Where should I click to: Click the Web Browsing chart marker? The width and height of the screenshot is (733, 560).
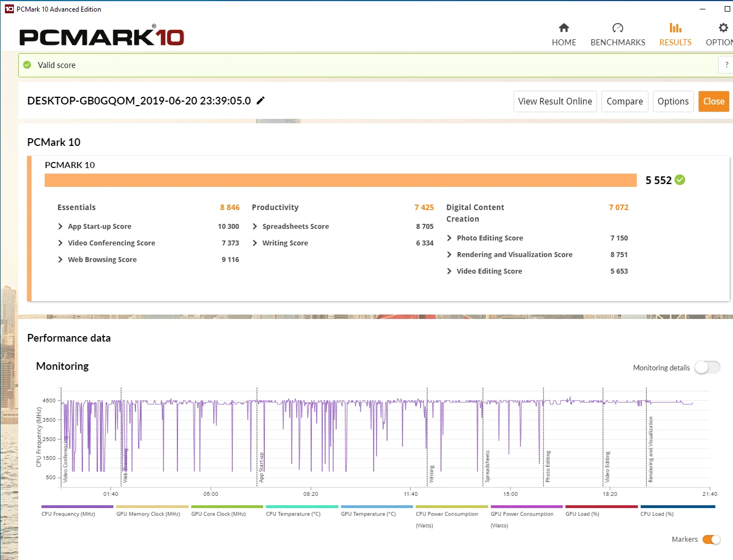[x=125, y=465]
